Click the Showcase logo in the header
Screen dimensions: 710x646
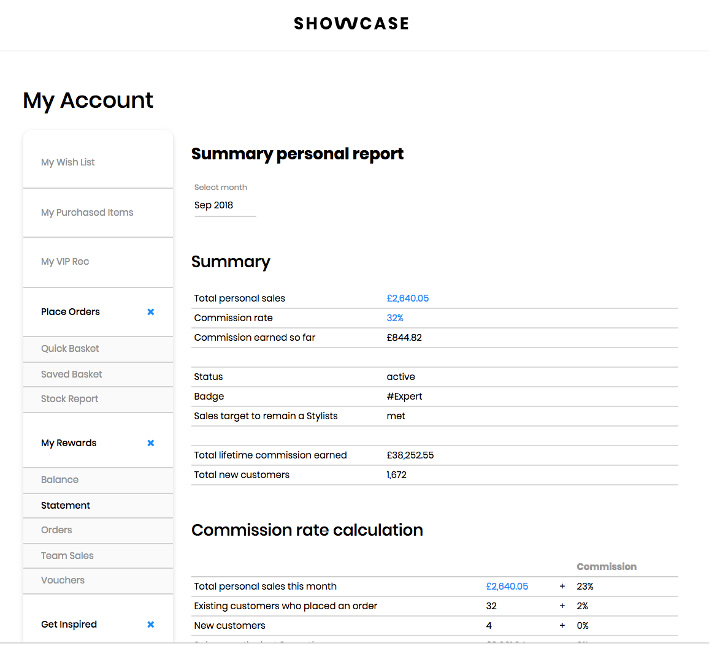(x=351, y=23)
